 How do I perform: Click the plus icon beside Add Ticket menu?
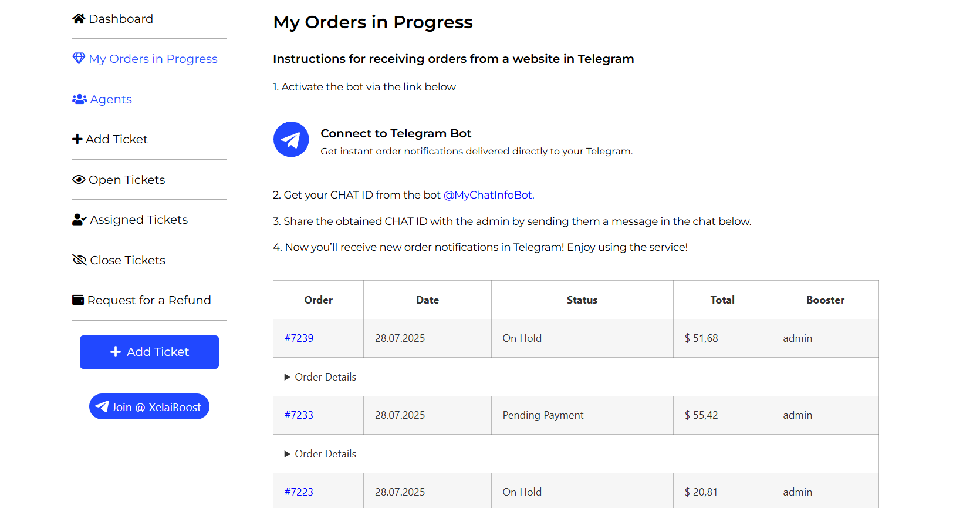77,139
